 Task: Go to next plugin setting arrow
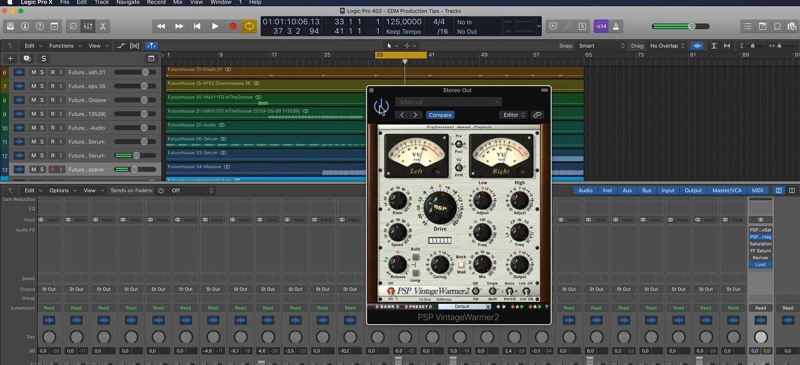[x=415, y=115]
